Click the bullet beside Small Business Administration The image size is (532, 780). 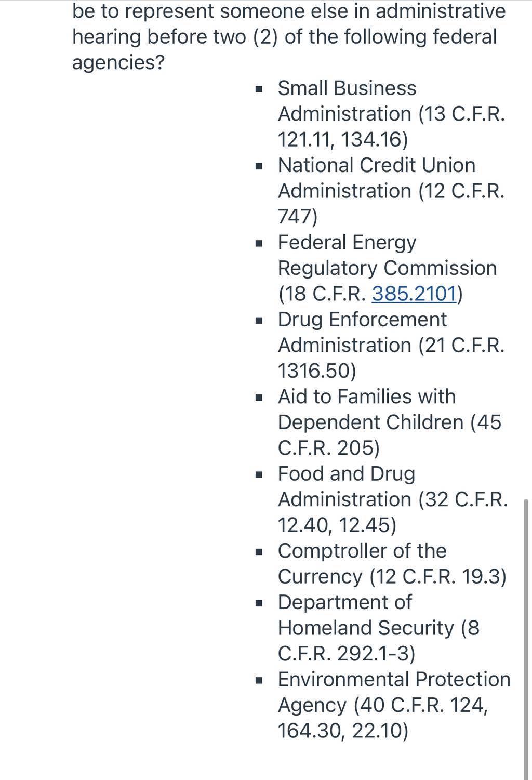pos(259,89)
